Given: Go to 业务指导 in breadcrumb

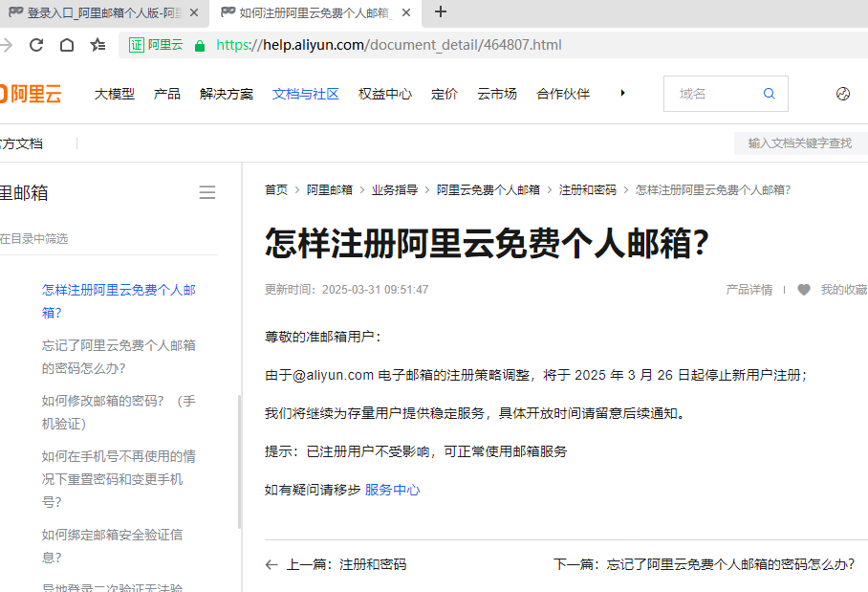Looking at the screenshot, I should 395,190.
